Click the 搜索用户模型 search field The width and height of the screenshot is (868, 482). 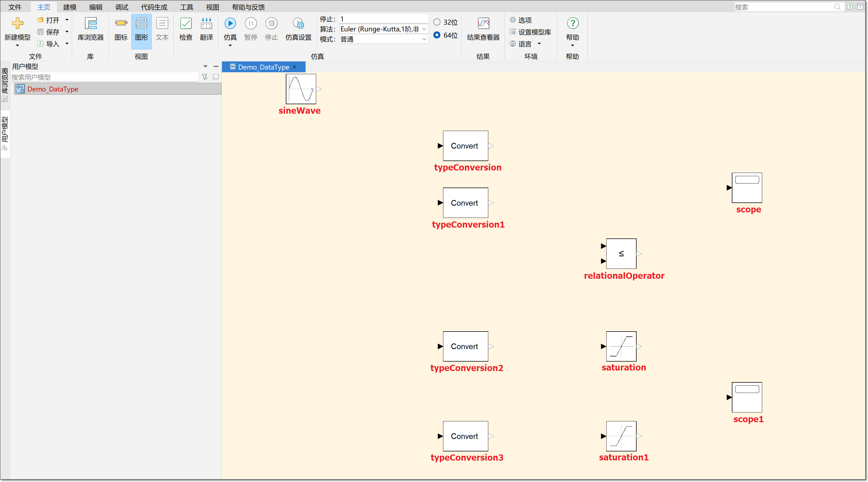pos(105,77)
